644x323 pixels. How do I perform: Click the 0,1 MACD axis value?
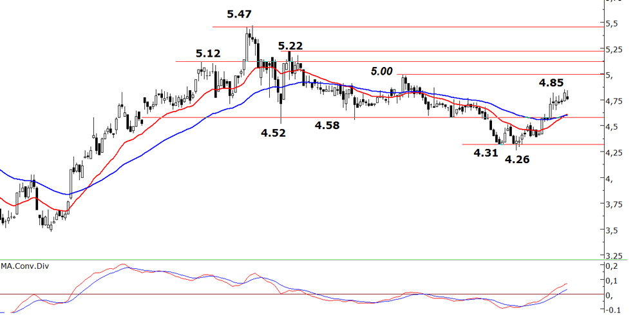click(x=612, y=281)
